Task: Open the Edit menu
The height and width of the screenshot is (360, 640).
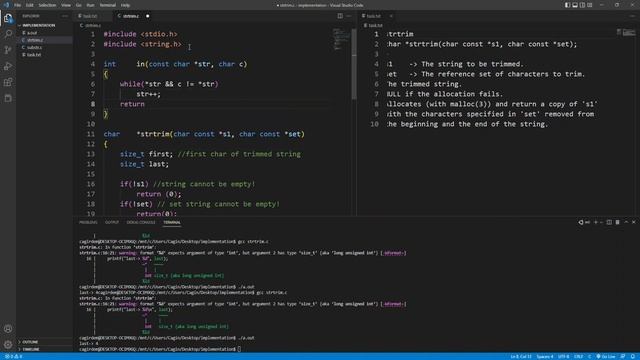Action: pyautogui.click(x=29, y=5)
